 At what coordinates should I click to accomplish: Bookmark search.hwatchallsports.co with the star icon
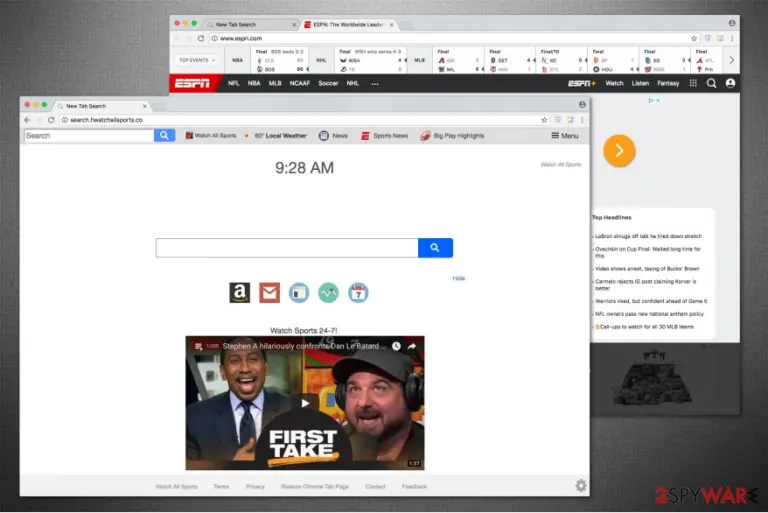[x=544, y=120]
